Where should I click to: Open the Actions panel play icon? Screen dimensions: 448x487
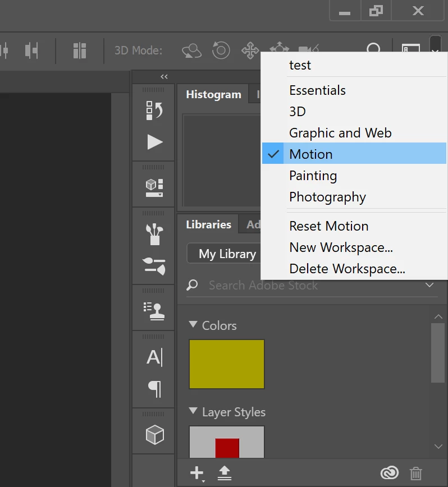point(155,143)
